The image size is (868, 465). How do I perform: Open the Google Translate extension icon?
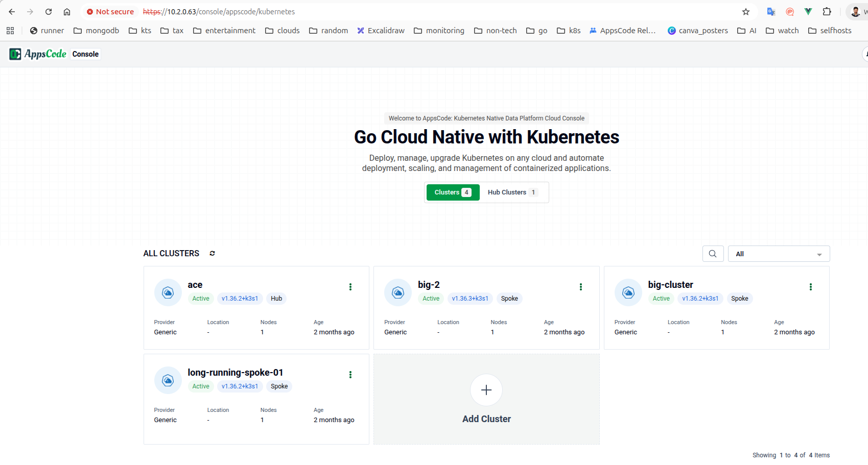[771, 12]
